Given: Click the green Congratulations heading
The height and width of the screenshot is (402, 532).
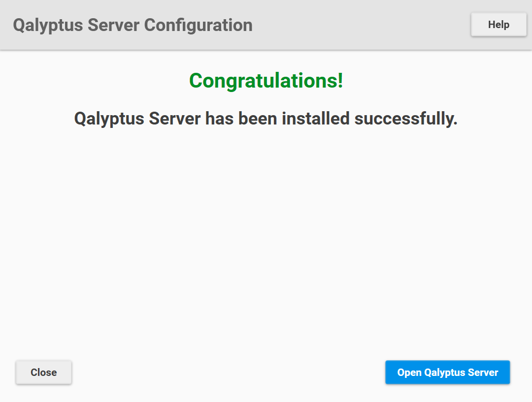Looking at the screenshot, I should 266,81.
